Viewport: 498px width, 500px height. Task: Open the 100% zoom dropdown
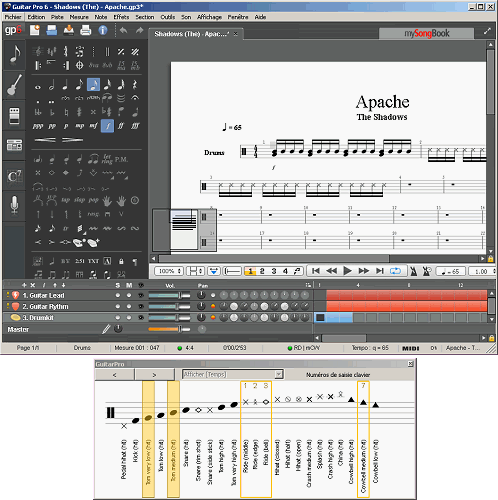point(169,271)
